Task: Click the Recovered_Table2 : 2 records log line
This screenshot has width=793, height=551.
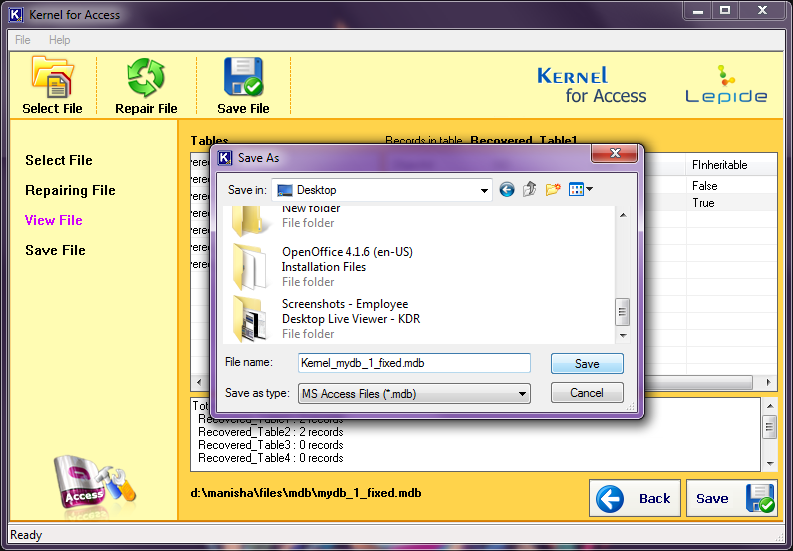Action: tap(271, 432)
